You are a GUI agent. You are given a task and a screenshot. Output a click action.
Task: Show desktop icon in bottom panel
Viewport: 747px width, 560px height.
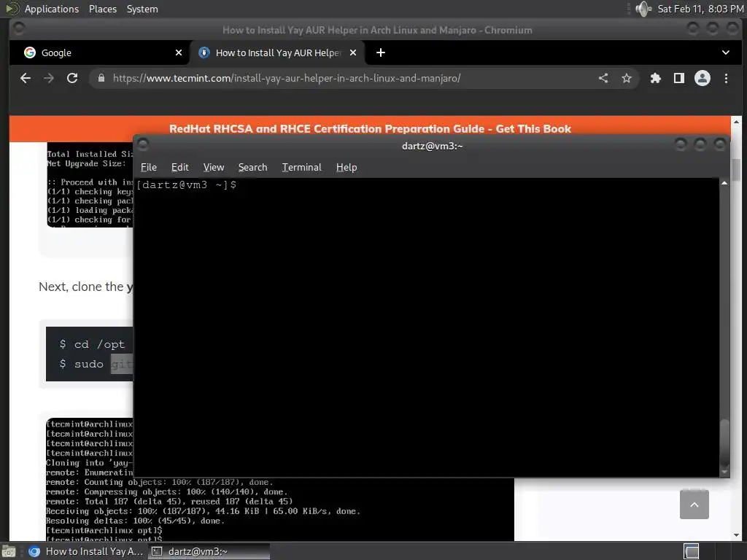[x=9, y=551]
